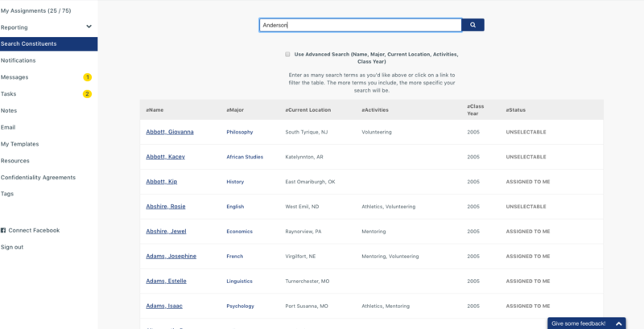Expand the feedback panel chevron

click(x=618, y=323)
